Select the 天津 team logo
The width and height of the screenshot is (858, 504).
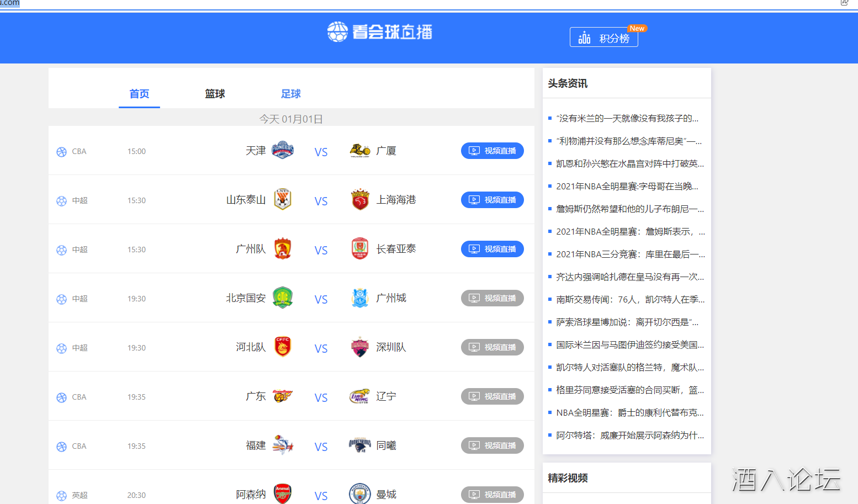pos(282,150)
